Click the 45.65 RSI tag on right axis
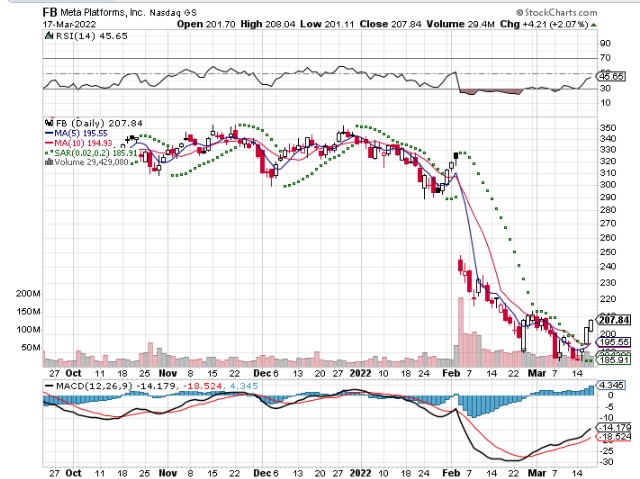Viewport: 640px width, 479px height. click(611, 76)
